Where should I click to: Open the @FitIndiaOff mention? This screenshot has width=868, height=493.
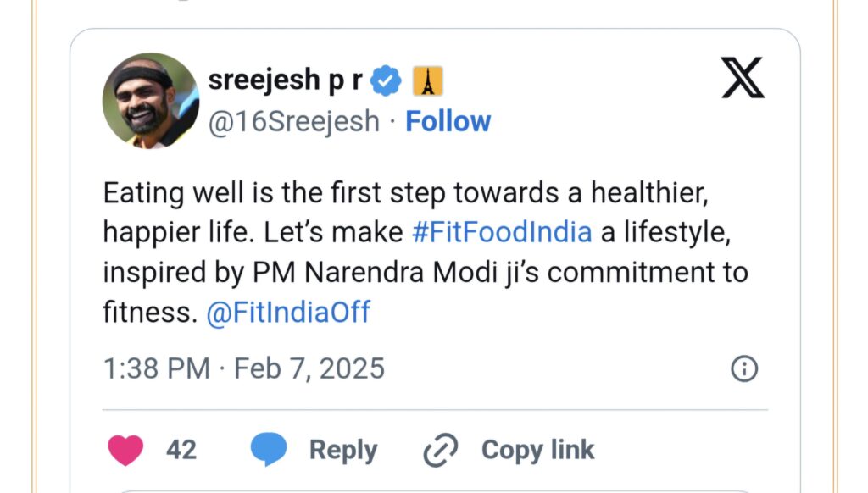click(x=288, y=313)
